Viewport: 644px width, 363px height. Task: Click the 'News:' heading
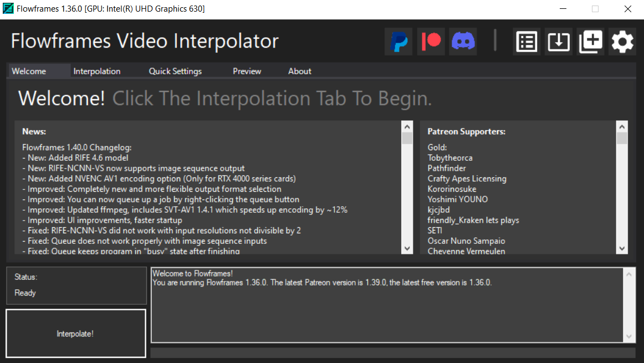[34, 131]
